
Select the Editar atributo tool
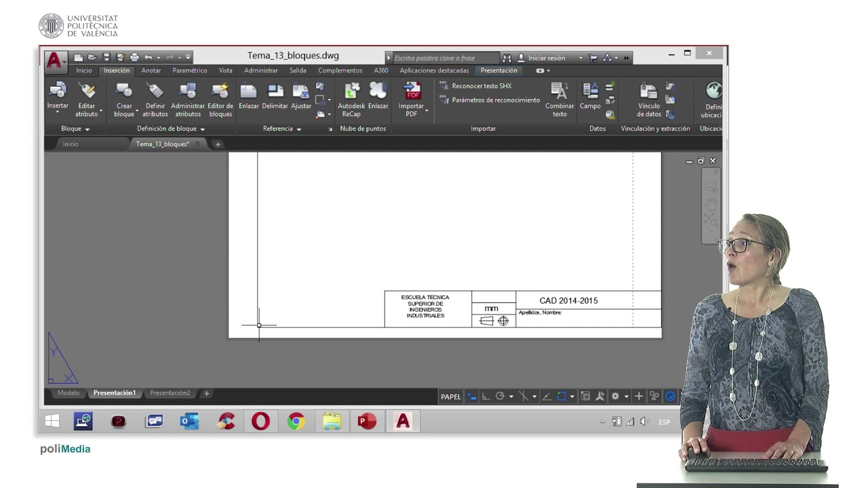point(87,100)
